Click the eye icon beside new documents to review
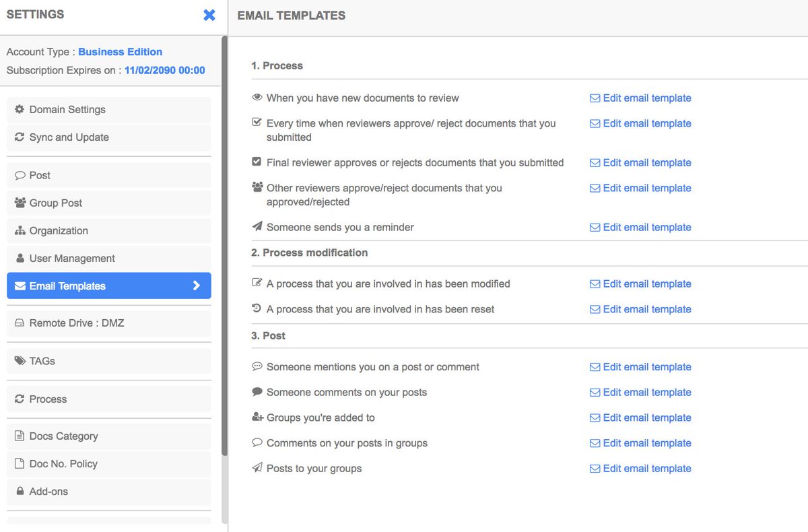Viewport: 808px width, 532px height. 257,97
